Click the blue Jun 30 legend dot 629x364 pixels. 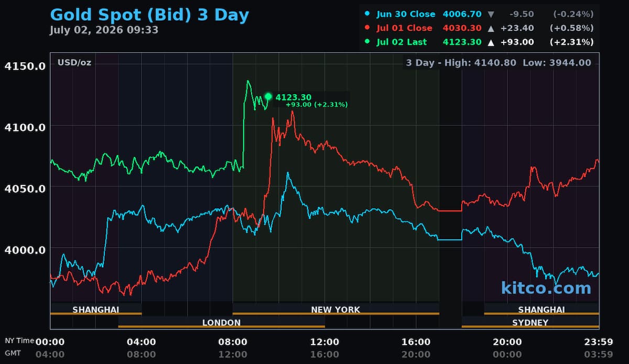tap(367, 14)
